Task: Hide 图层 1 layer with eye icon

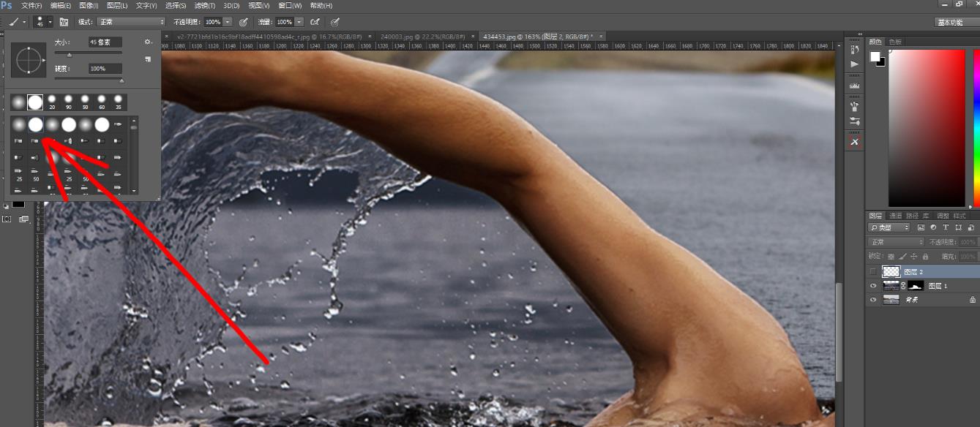Action: (x=873, y=285)
